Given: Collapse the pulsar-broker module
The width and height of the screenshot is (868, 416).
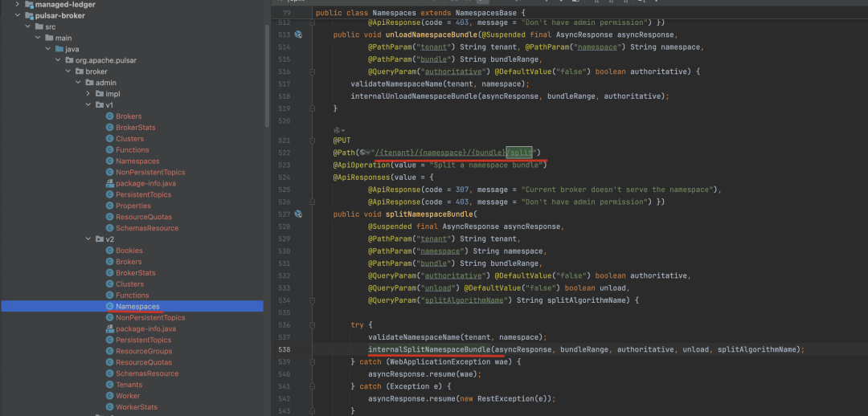Looking at the screenshot, I should tap(18, 15).
